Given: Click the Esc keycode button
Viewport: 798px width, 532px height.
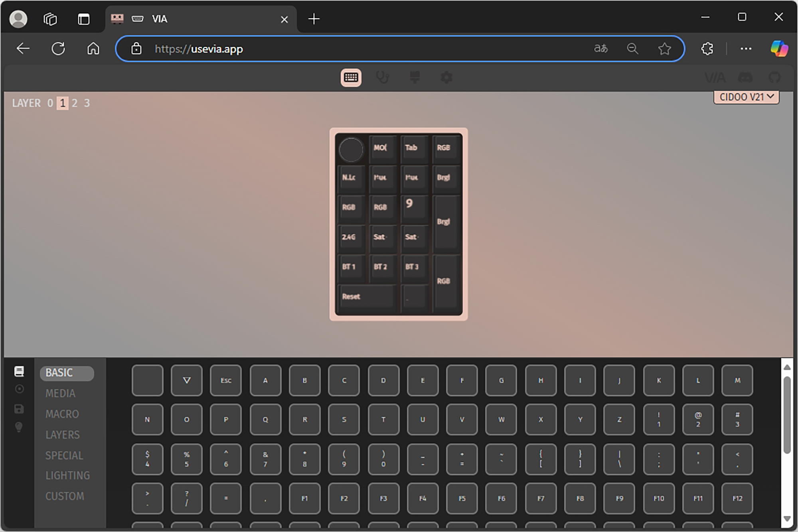Looking at the screenshot, I should coord(226,380).
